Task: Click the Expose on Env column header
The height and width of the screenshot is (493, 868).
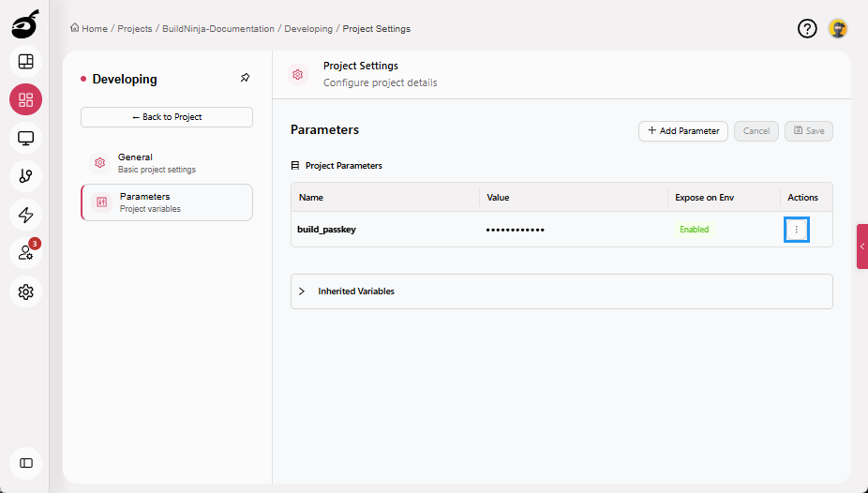Action: pyautogui.click(x=704, y=198)
